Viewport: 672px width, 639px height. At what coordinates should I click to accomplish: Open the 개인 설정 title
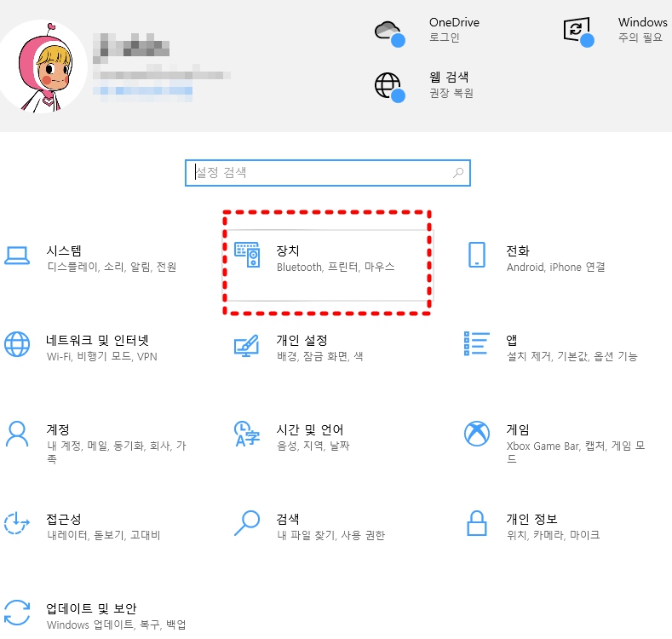click(302, 340)
